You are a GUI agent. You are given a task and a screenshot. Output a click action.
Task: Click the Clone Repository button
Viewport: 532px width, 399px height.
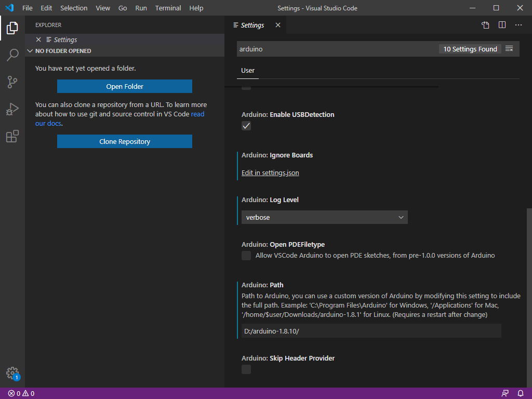tap(125, 141)
